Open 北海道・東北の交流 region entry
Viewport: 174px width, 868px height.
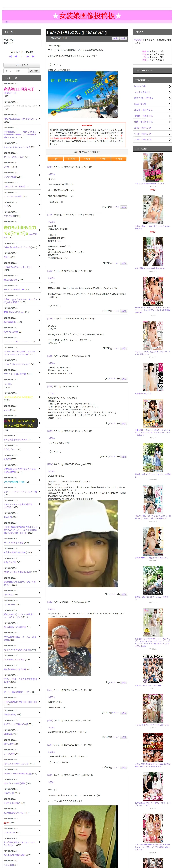[x=152, y=110]
